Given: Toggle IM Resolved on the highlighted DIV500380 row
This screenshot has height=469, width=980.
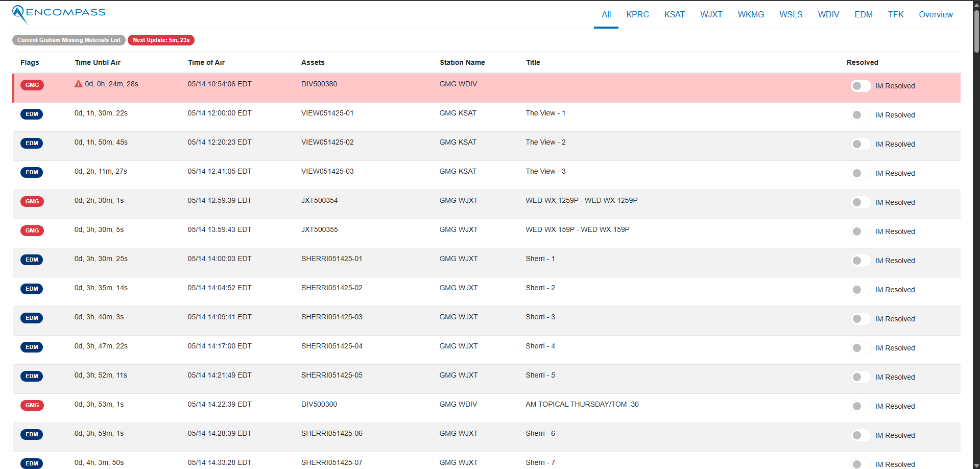Looking at the screenshot, I should point(861,86).
